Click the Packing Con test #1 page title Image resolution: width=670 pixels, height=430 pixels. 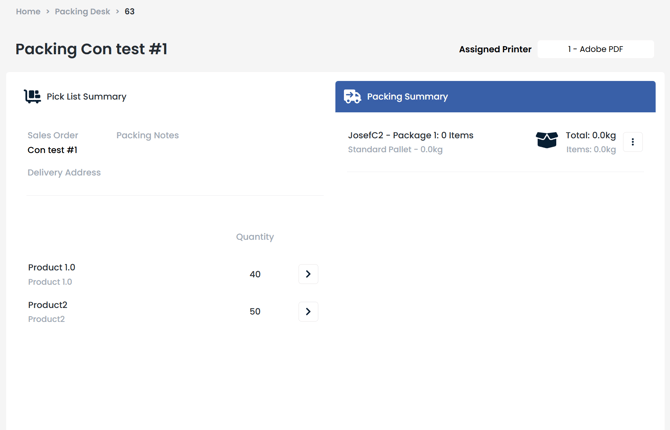91,49
